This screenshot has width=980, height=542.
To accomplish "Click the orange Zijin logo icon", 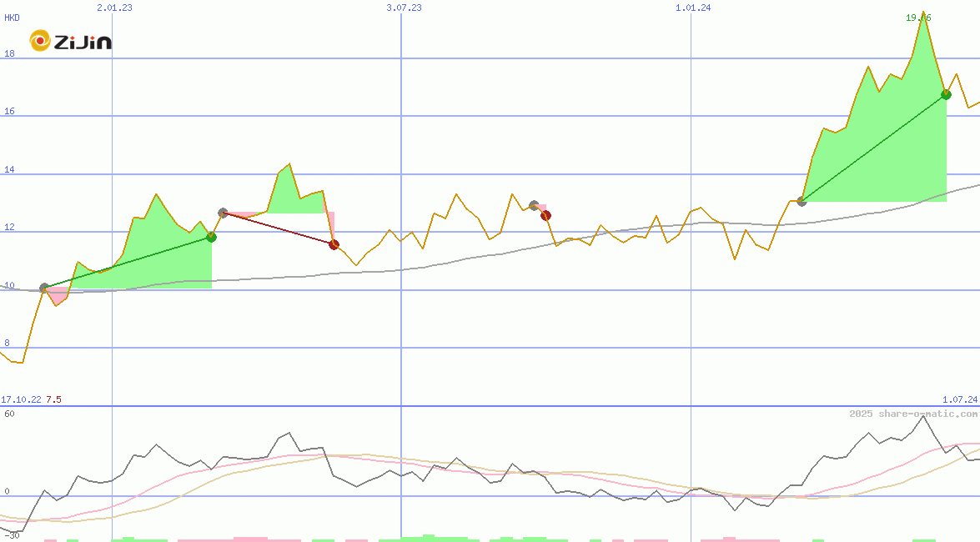I will (x=40, y=41).
